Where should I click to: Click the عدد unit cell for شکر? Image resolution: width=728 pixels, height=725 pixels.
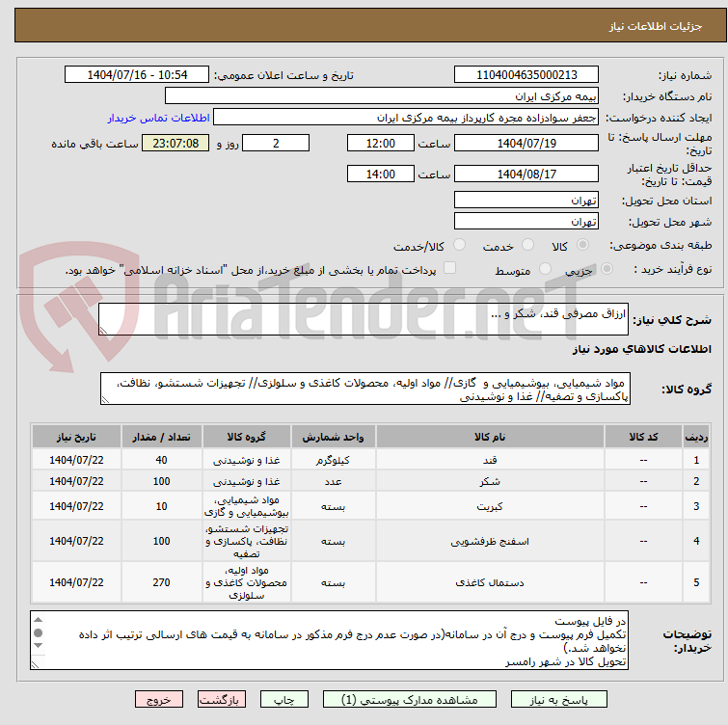coord(333,481)
